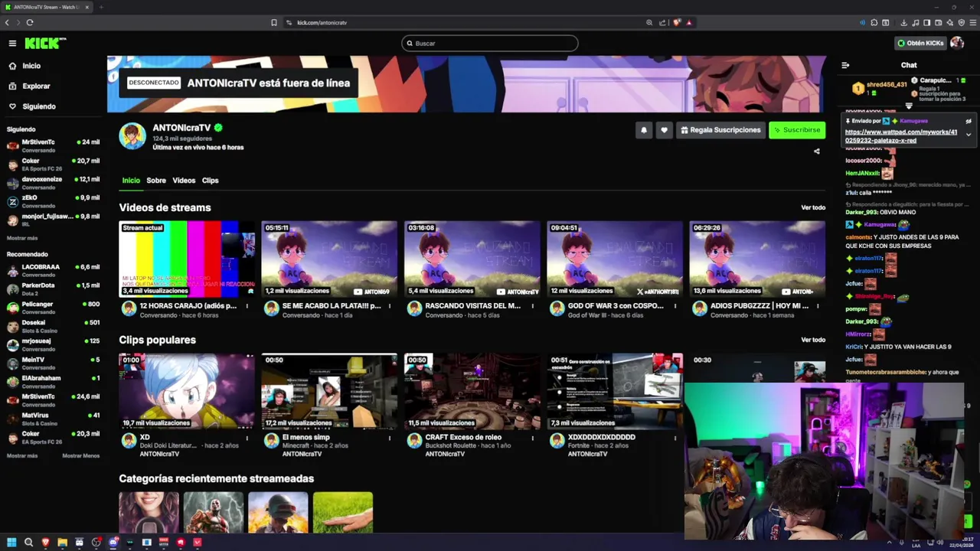This screenshot has height=551, width=980.
Task: Open ParkerDota recommended channel
Action: [53, 289]
